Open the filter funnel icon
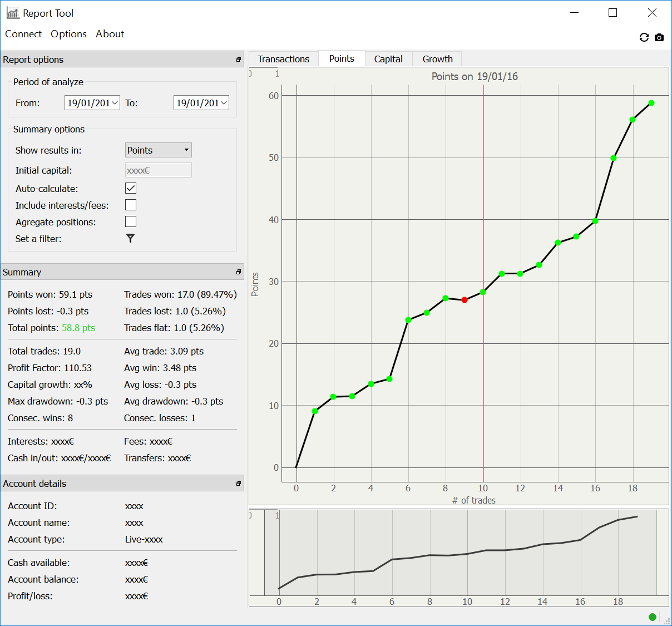672x626 pixels. pos(130,238)
